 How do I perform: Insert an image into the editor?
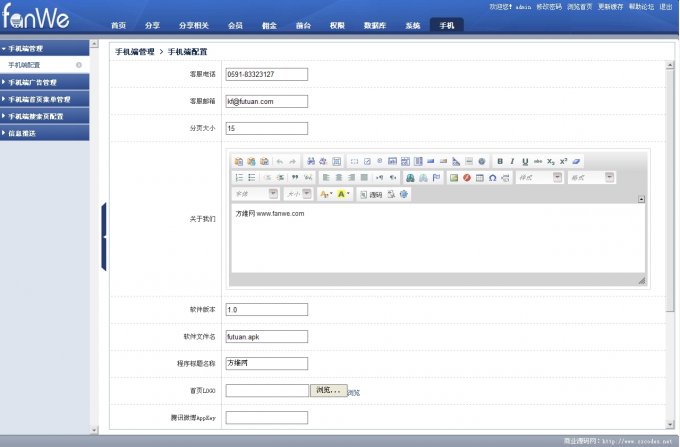(454, 177)
